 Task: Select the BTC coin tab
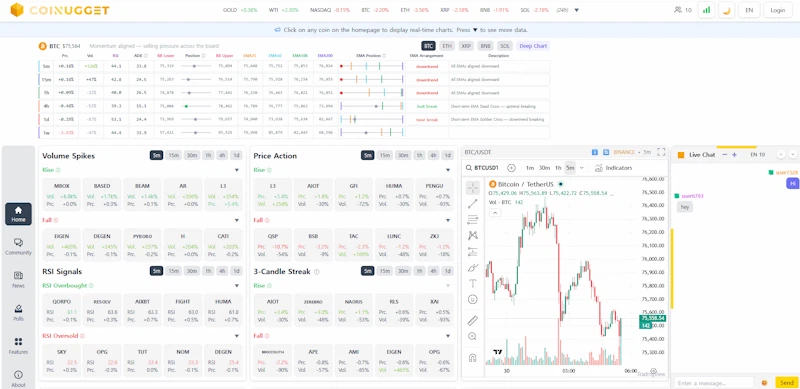(429, 46)
